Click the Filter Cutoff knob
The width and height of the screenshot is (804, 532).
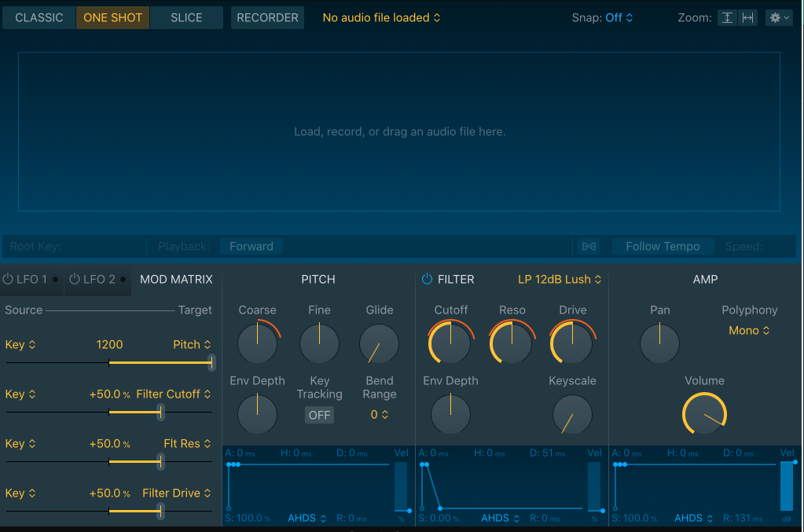pos(450,343)
